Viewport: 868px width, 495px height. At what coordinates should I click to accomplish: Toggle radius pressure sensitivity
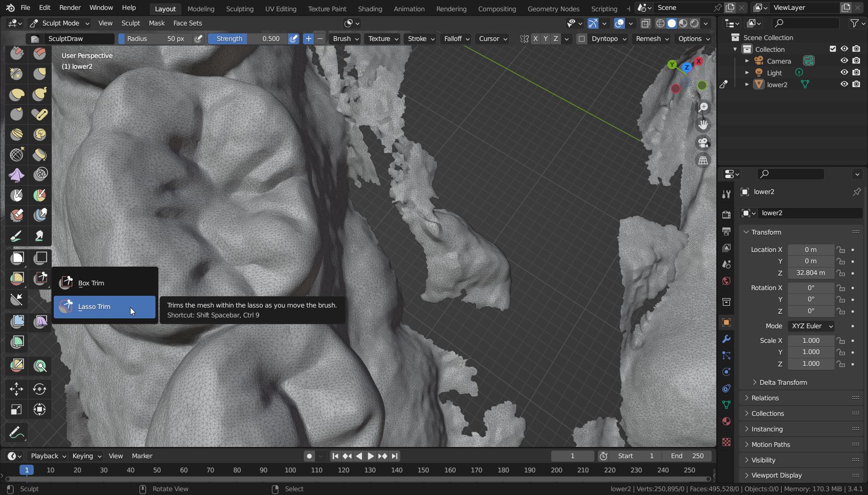[198, 39]
